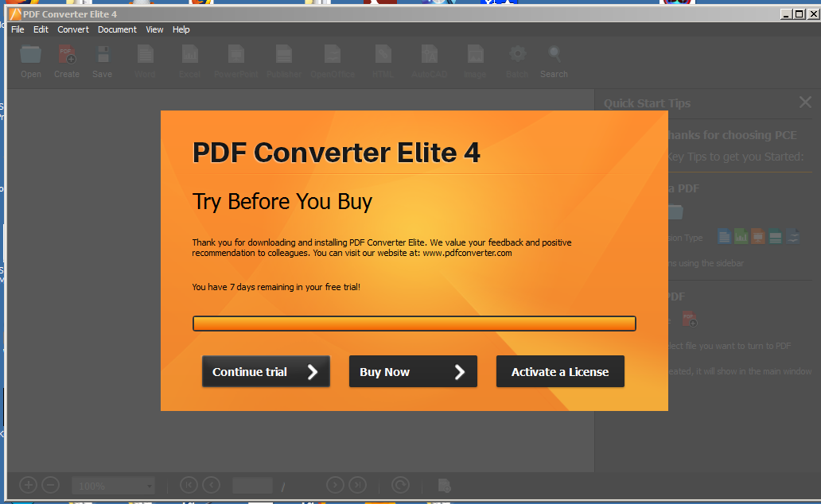This screenshot has height=504, width=821.
Task: Open the File menu
Action: coord(18,29)
